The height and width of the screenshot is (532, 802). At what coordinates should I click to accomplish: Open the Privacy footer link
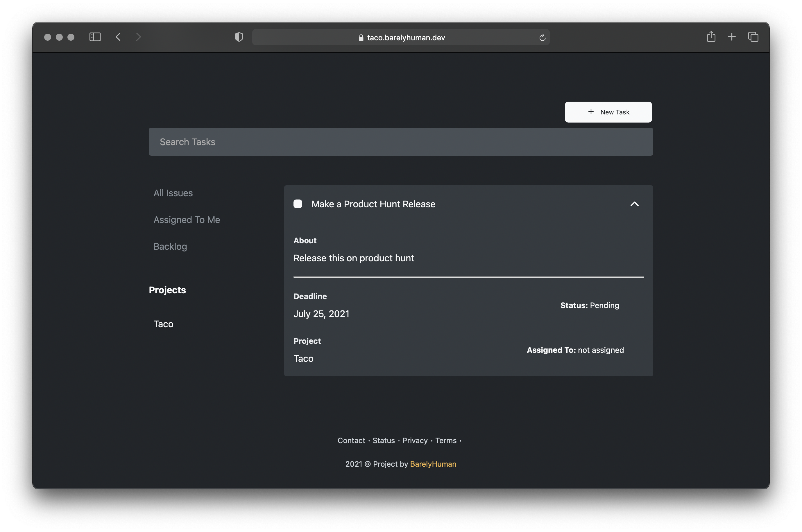tap(415, 441)
